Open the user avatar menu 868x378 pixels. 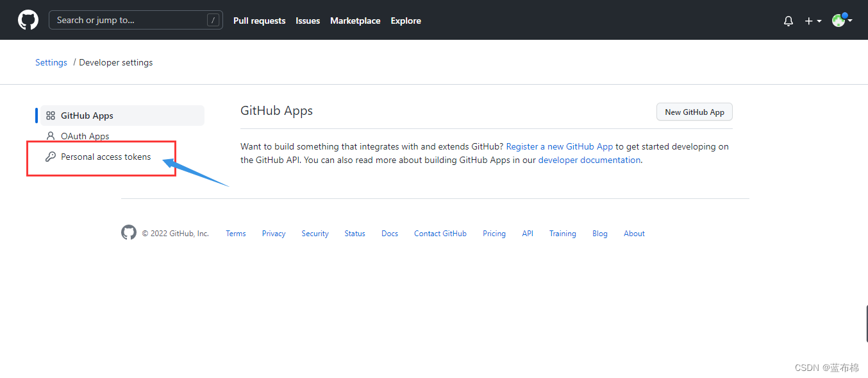point(842,21)
